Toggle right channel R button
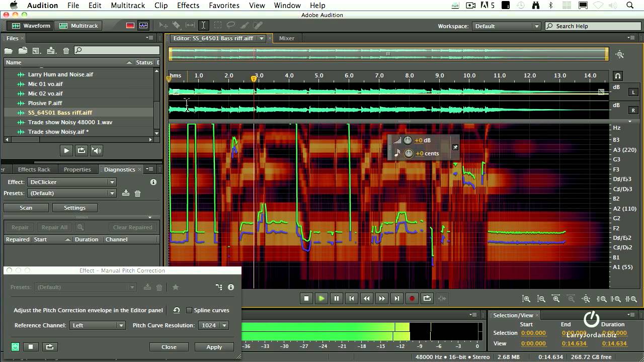 [x=633, y=110]
